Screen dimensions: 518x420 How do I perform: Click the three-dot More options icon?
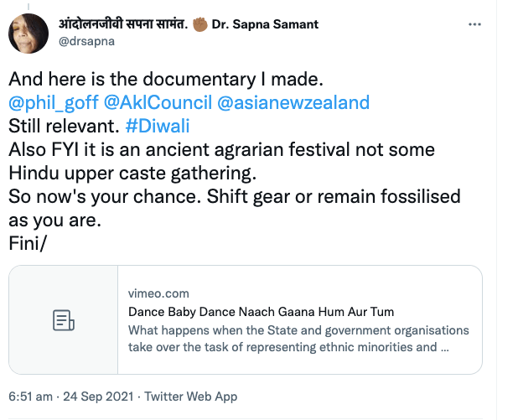474,25
